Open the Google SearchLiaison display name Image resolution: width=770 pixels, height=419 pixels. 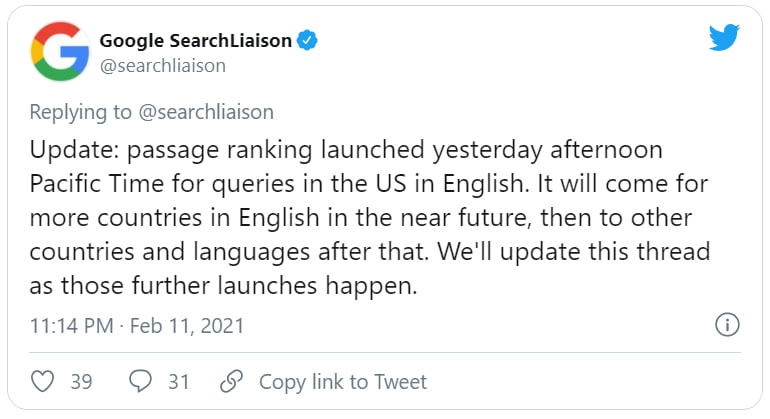click(195, 41)
